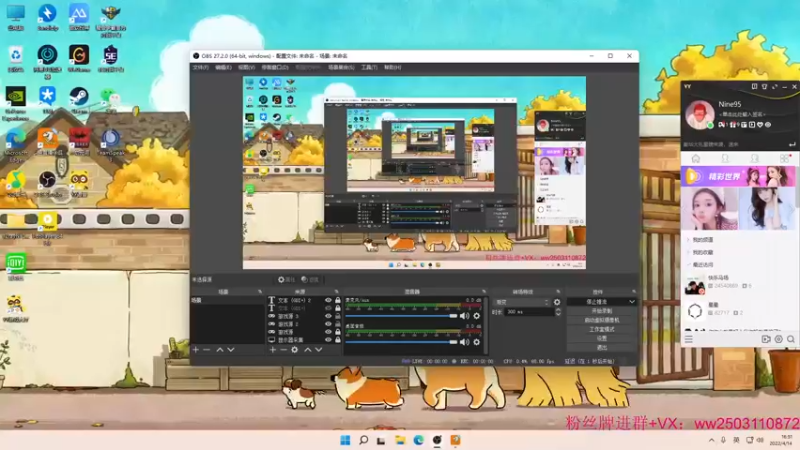Toggle visibility of the dimmed 文本 (GDI+) source

point(328,308)
